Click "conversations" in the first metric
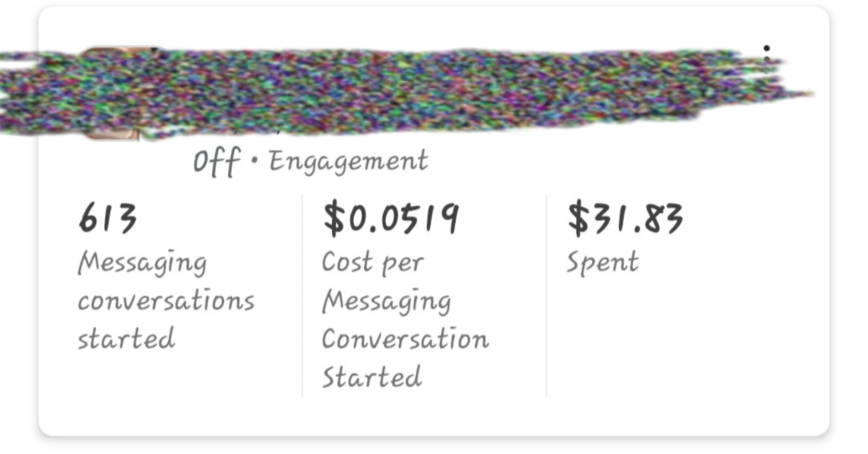Image resolution: width=868 pixels, height=454 pixels. click(166, 301)
